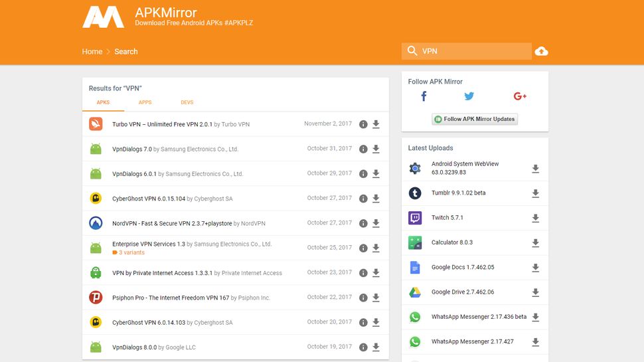Download Enterprise VPN Services 1.3 arrow icon
Viewport: 644px width, 362px height.
pyautogui.click(x=376, y=248)
